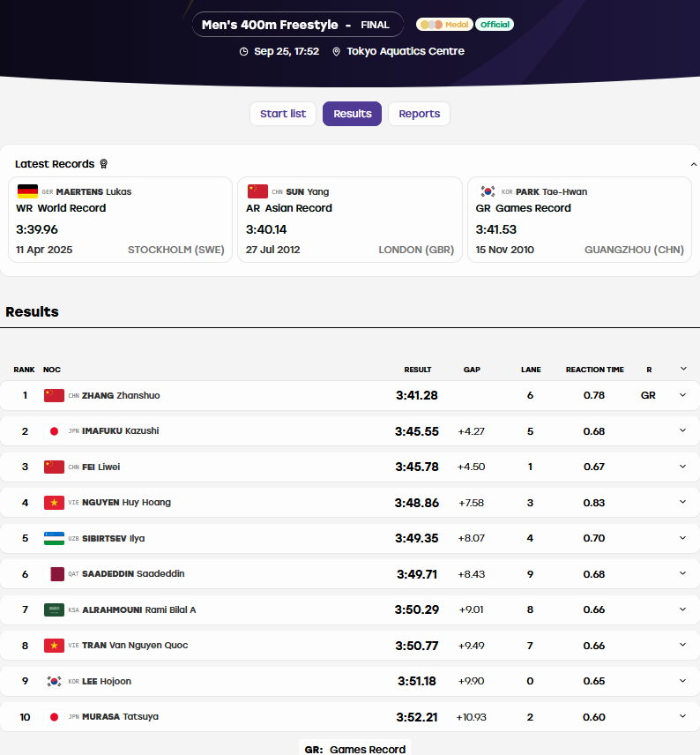
Task: Click the China flag on SUN Yang card
Action: (257, 191)
